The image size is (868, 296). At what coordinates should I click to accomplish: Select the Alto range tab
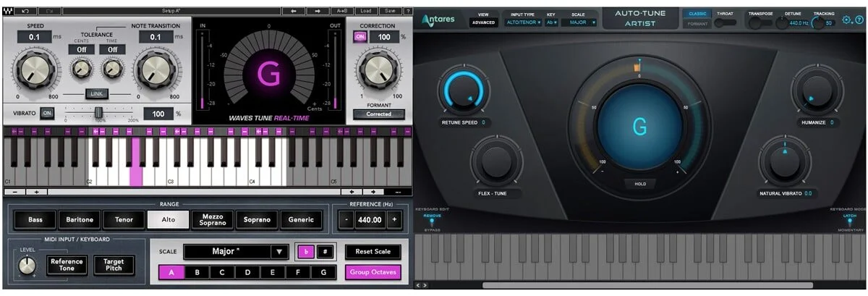[x=168, y=219]
